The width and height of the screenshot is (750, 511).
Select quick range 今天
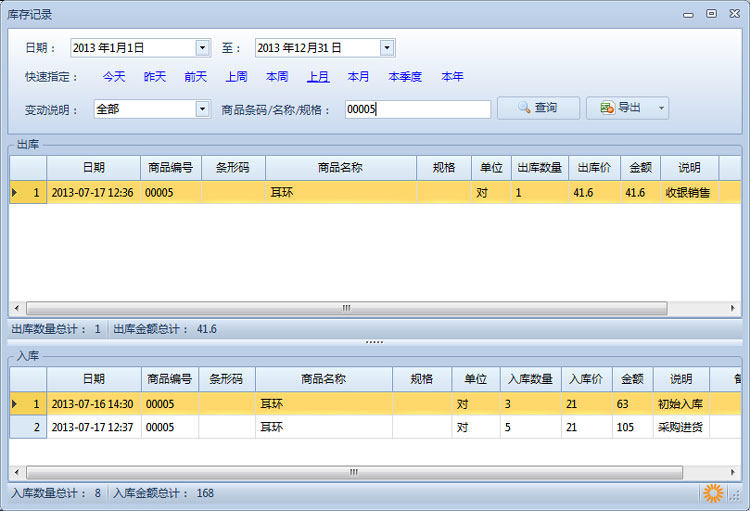(x=114, y=77)
